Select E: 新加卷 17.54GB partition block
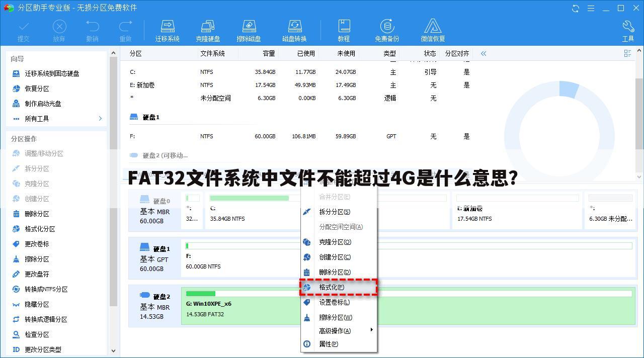 (516, 211)
